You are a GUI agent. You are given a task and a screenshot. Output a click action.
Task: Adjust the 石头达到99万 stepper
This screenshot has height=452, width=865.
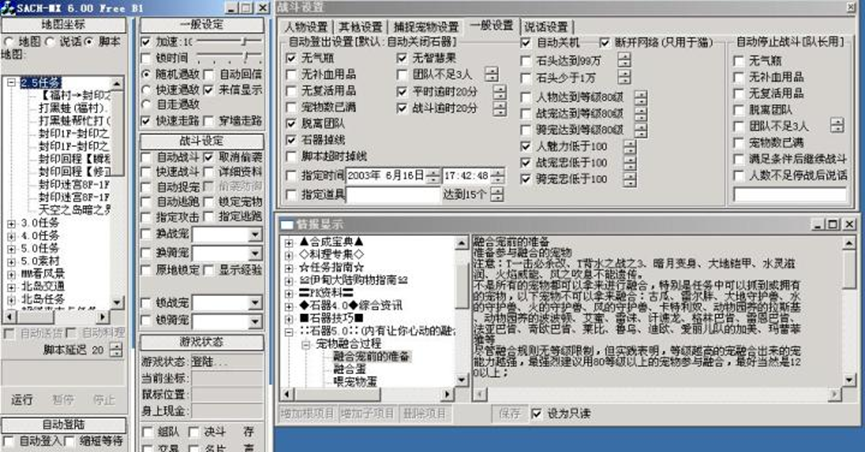pos(624,60)
